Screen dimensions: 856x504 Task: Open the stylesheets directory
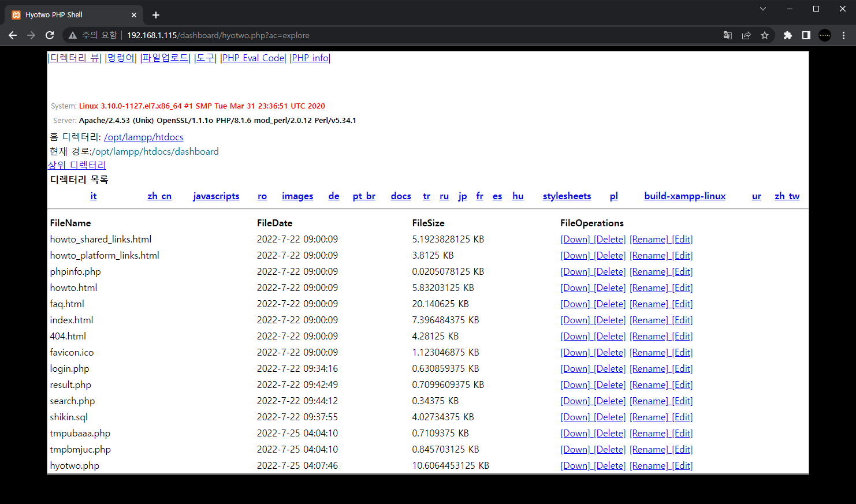(567, 196)
